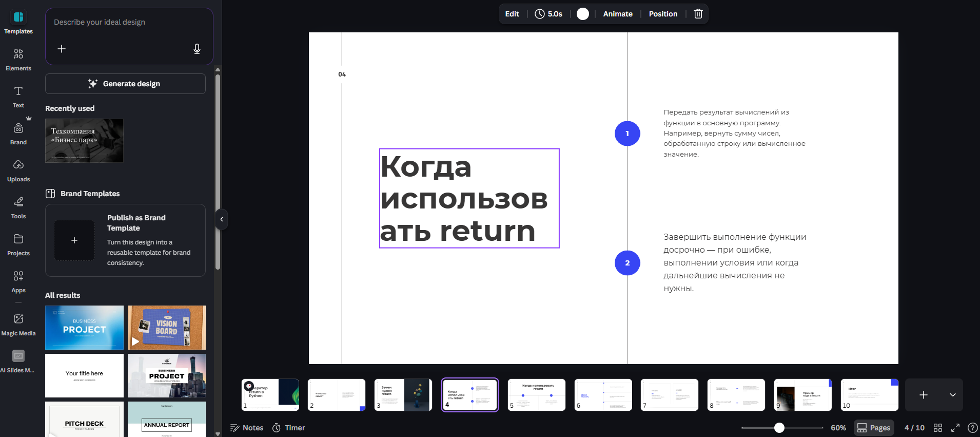The height and width of the screenshot is (437, 980).
Task: Select the Pitch Deck template
Action: point(84,420)
